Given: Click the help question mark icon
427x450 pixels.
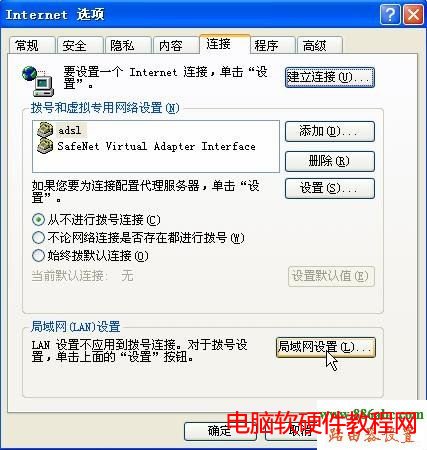Looking at the screenshot, I should click(389, 15).
